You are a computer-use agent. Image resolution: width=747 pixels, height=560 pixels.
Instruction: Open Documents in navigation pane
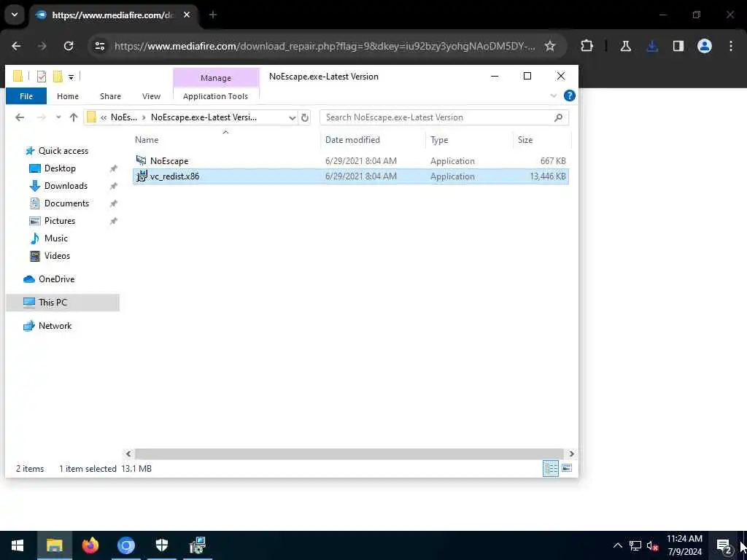click(x=66, y=203)
